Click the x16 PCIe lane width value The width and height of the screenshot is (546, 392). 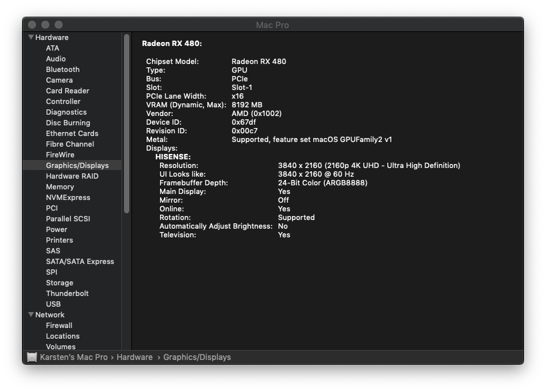[237, 96]
